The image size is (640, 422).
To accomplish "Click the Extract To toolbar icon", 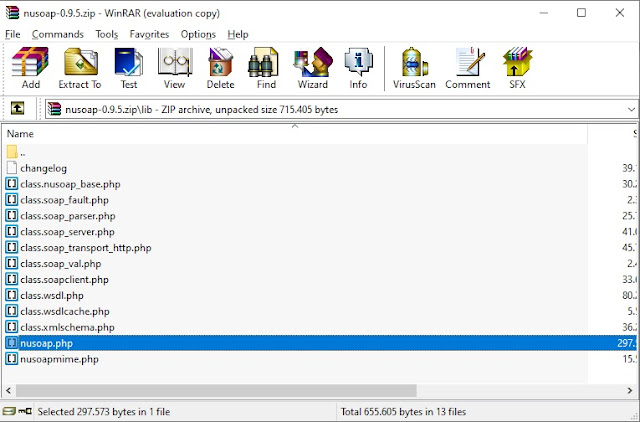I will click(x=80, y=62).
